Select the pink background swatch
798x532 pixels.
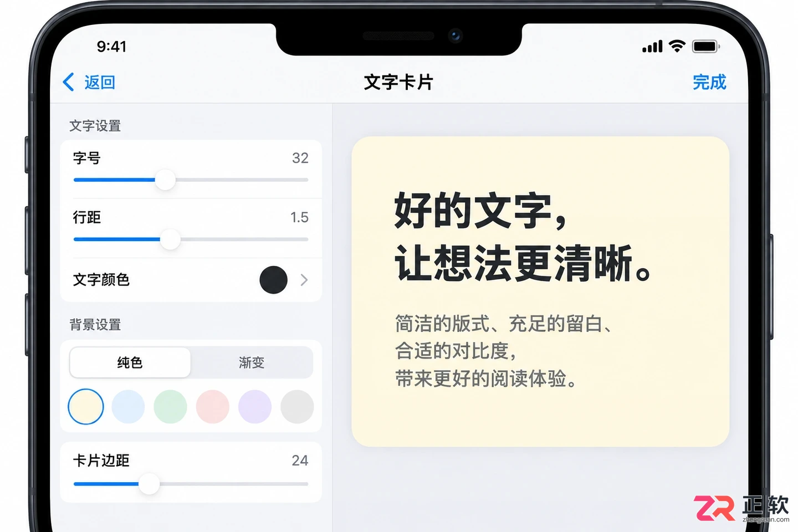[x=212, y=407]
